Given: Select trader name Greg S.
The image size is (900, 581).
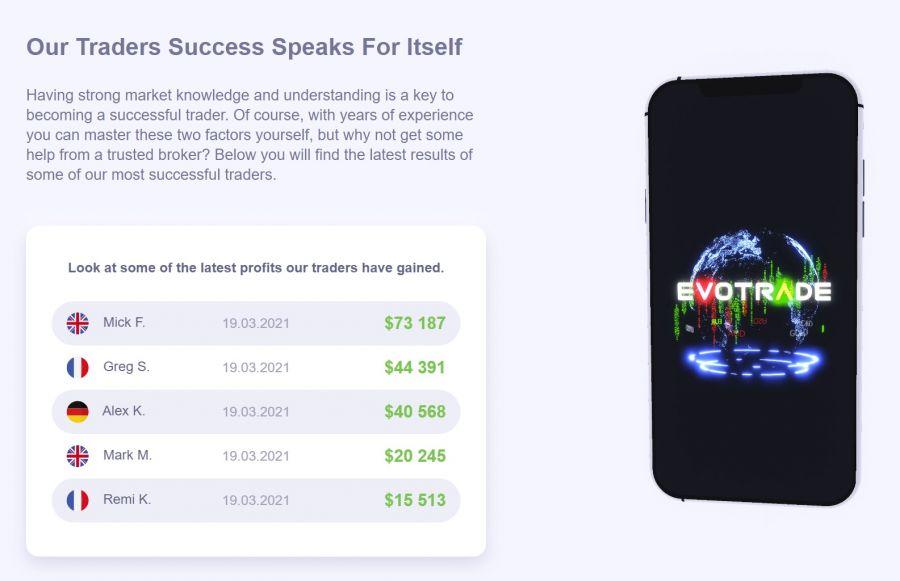Looking at the screenshot, I should click(126, 366).
